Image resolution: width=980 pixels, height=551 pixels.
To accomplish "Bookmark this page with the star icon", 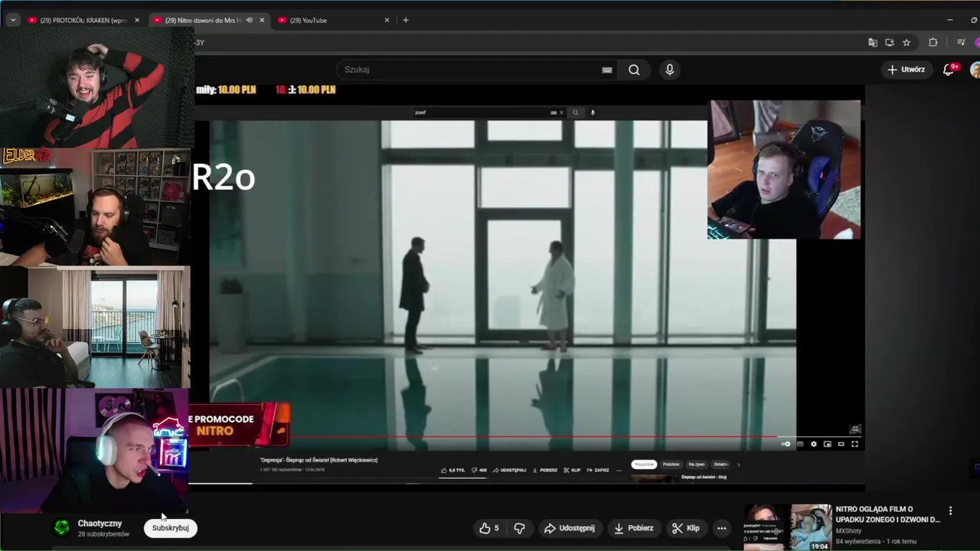I will pos(906,43).
